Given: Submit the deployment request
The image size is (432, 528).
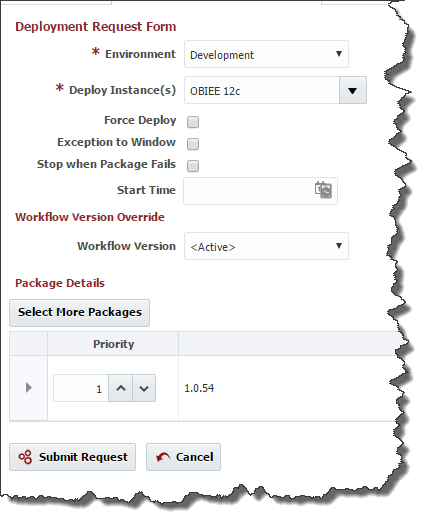Looking at the screenshot, I should click(72, 457).
